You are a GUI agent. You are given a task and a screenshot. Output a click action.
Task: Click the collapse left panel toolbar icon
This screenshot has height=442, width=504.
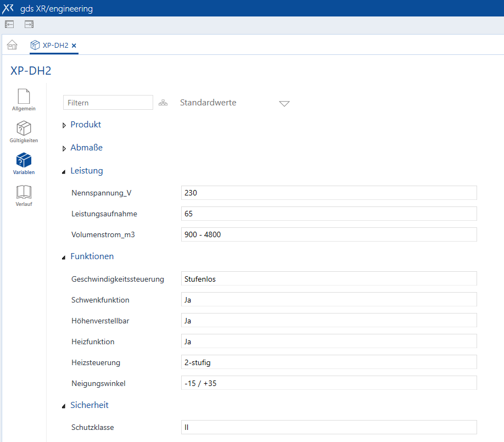tap(9, 24)
